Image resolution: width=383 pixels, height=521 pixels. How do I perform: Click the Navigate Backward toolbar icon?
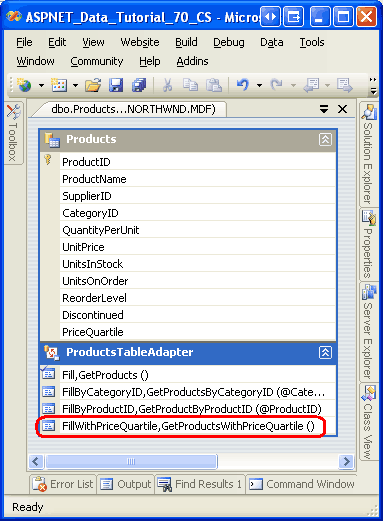311,85
